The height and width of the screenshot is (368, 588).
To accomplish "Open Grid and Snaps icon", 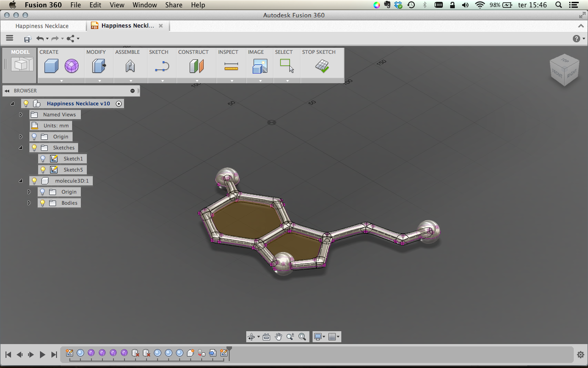I will click(x=333, y=337).
